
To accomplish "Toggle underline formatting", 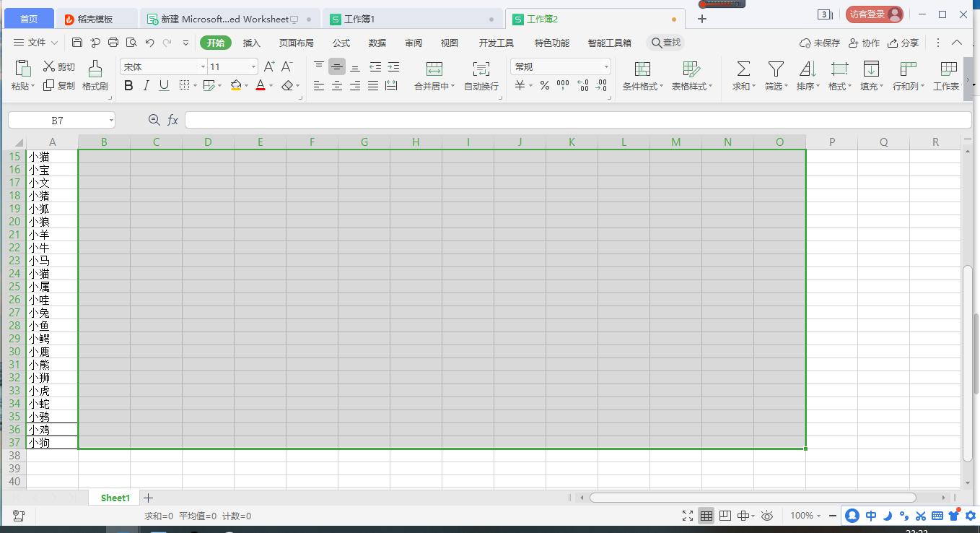I will click(165, 85).
